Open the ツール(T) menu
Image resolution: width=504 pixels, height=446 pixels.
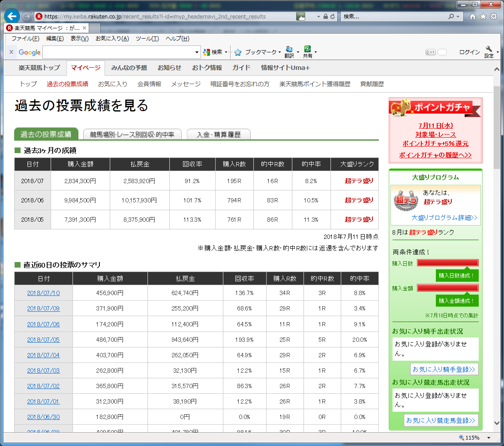tap(147, 39)
